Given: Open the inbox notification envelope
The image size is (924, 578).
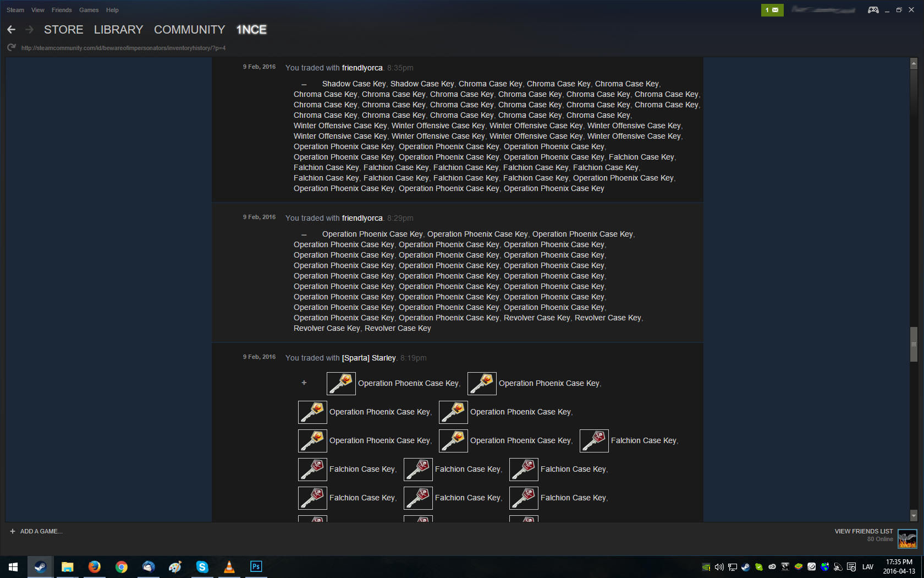Looking at the screenshot, I should point(772,10).
